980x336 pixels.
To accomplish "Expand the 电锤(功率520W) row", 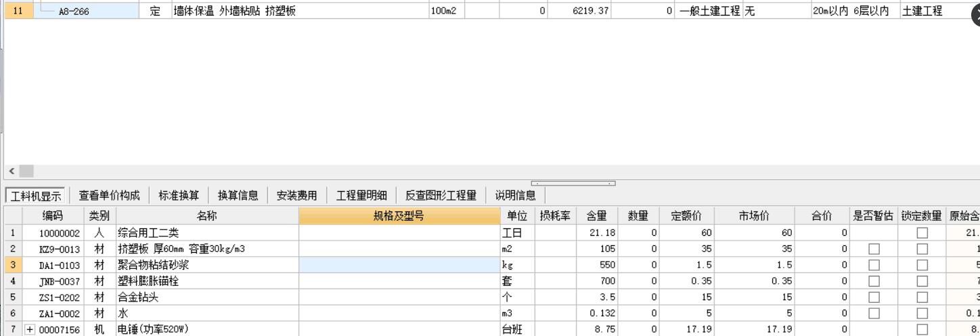I will tap(30, 330).
